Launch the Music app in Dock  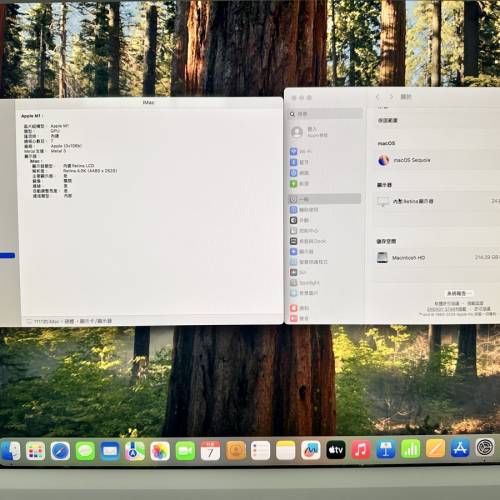(361, 450)
